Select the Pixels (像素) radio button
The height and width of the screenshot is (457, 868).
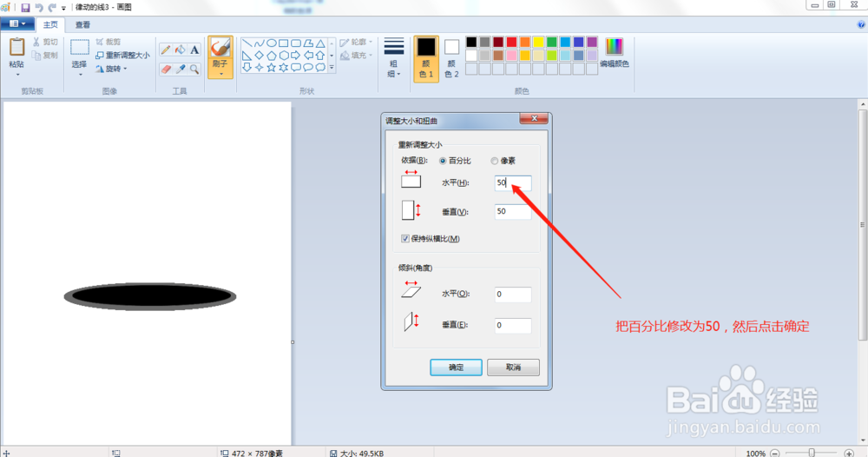click(x=495, y=161)
